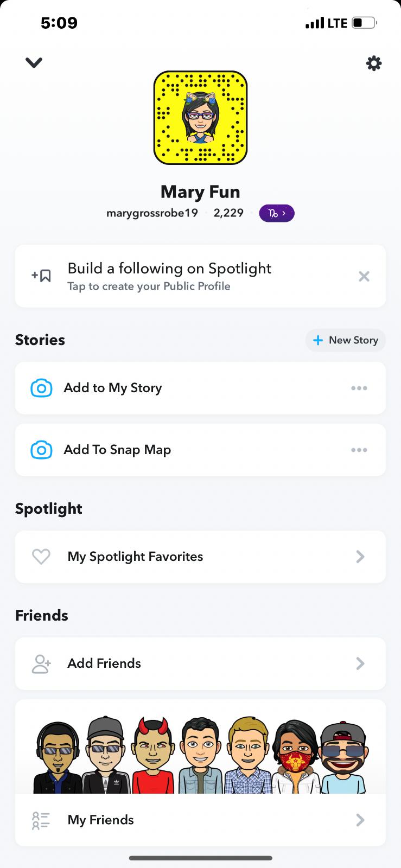Tap the My Friends list icon
The height and width of the screenshot is (868, 401).
(x=41, y=820)
